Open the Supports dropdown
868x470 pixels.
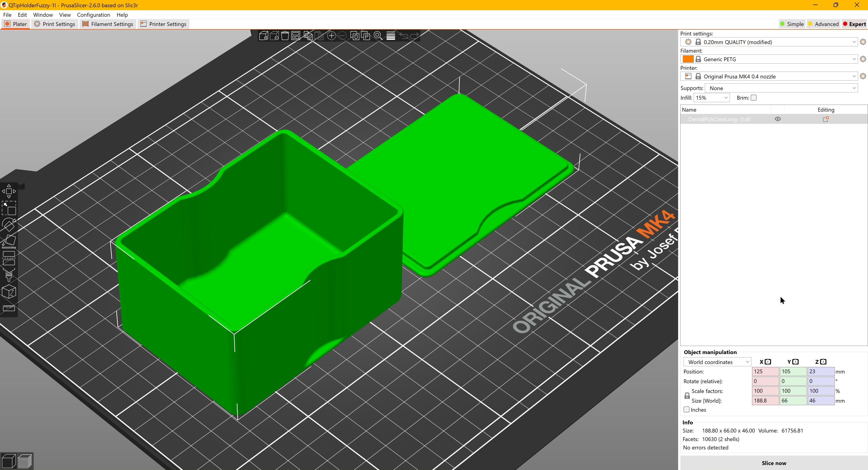781,88
